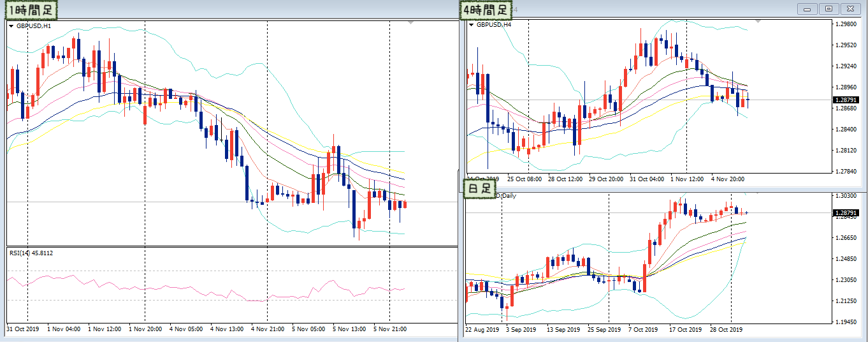
Task: Click the 1.29240 price level in H4 chart
Action: click(846, 66)
